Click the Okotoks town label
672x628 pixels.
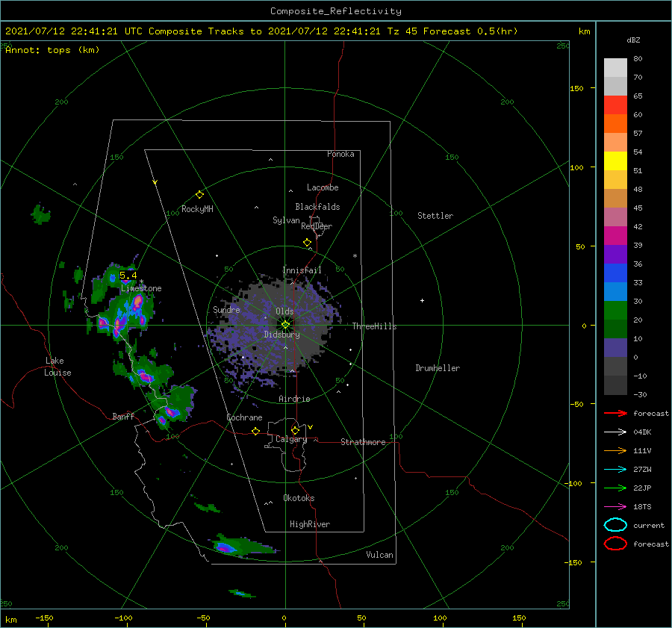click(299, 498)
